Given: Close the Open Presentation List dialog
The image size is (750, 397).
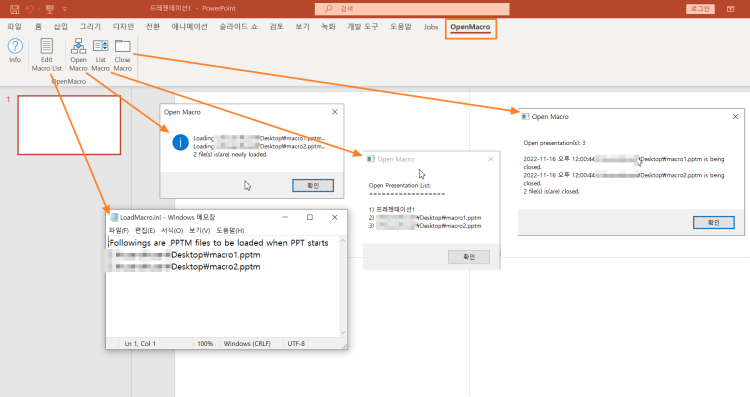Looking at the screenshot, I should click(490, 159).
